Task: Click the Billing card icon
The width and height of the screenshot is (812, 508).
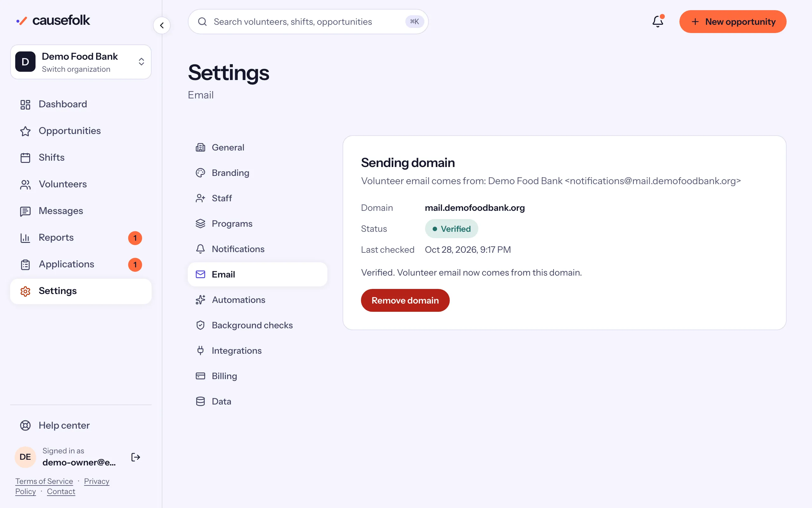Action: click(200, 376)
